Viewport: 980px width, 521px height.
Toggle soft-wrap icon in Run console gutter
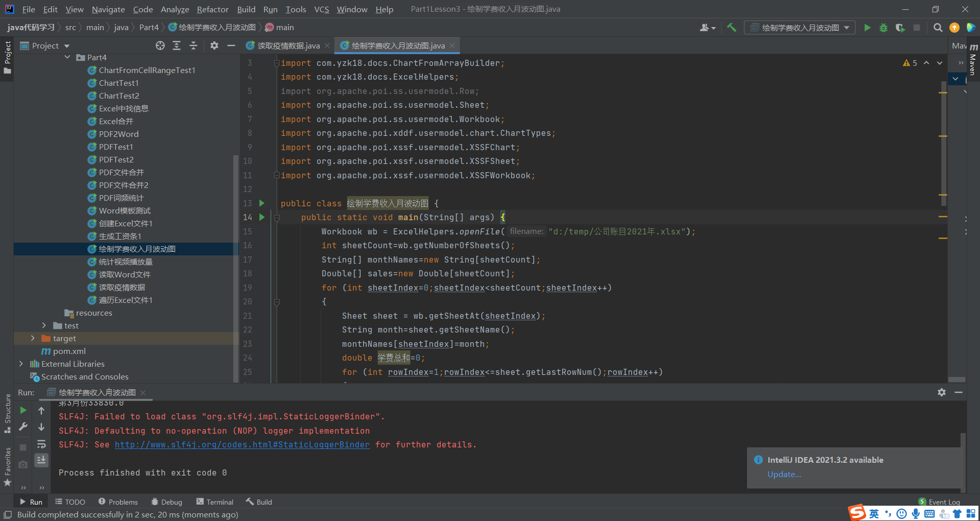coord(41,444)
